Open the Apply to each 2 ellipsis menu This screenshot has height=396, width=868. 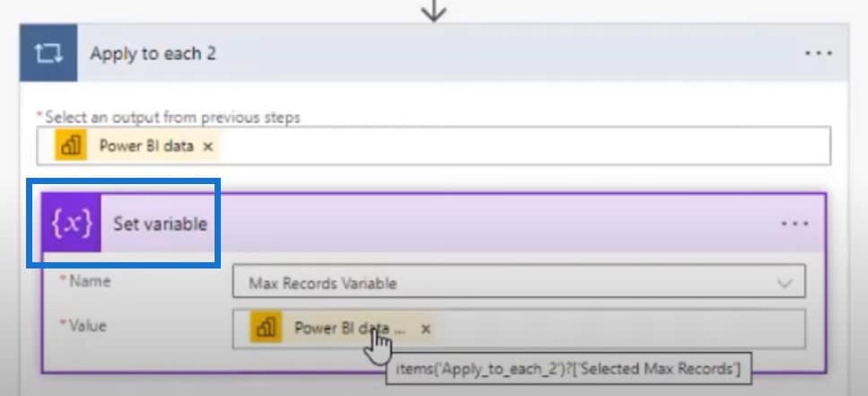pyautogui.click(x=818, y=53)
